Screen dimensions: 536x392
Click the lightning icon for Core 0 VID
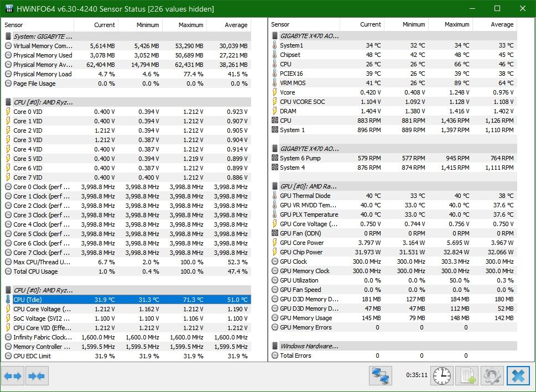point(8,112)
